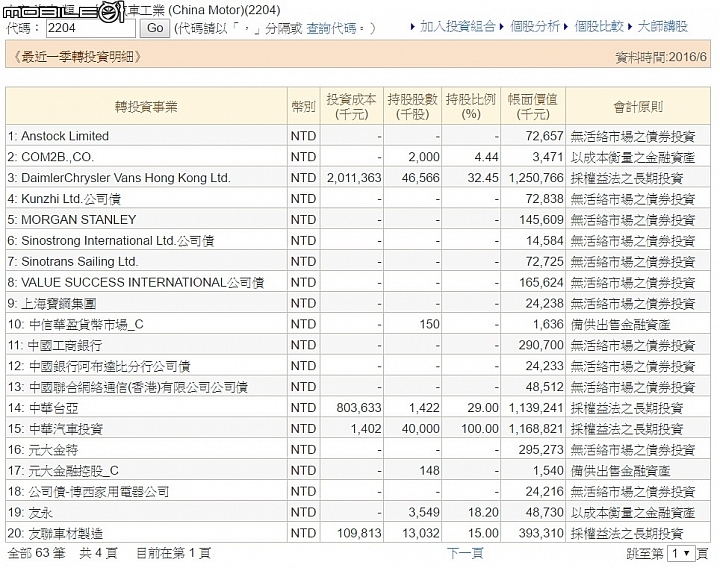The image size is (720, 568).
Task: Select row 13: 中國聯合網絡通信 company bond
Action: [358, 387]
